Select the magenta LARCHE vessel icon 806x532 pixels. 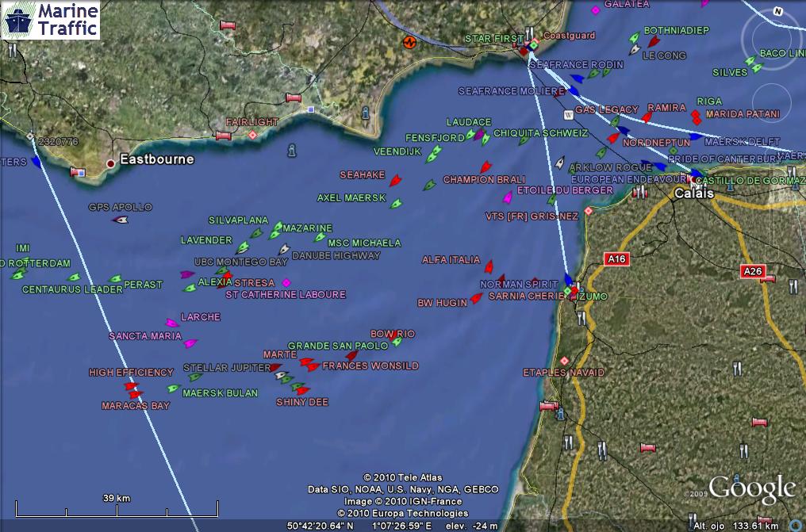pyautogui.click(x=171, y=323)
